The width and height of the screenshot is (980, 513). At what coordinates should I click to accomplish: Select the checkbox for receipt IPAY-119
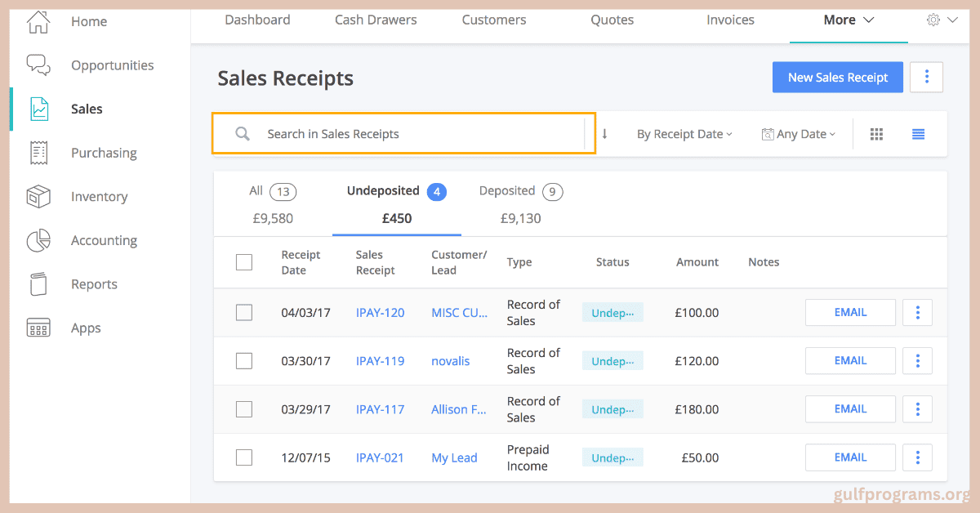(244, 361)
